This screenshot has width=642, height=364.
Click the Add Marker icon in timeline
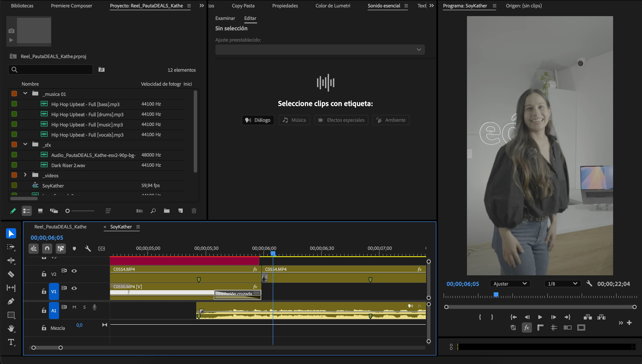point(74,249)
